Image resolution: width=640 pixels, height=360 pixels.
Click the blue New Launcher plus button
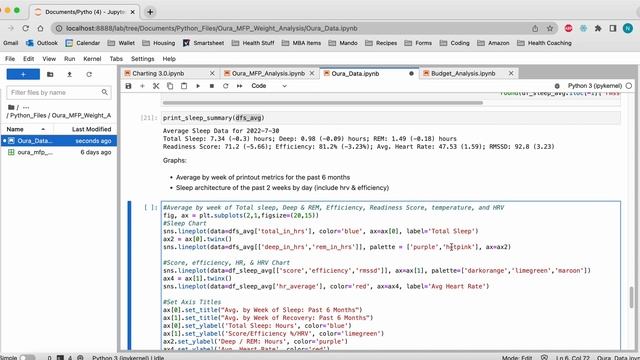click(23, 74)
